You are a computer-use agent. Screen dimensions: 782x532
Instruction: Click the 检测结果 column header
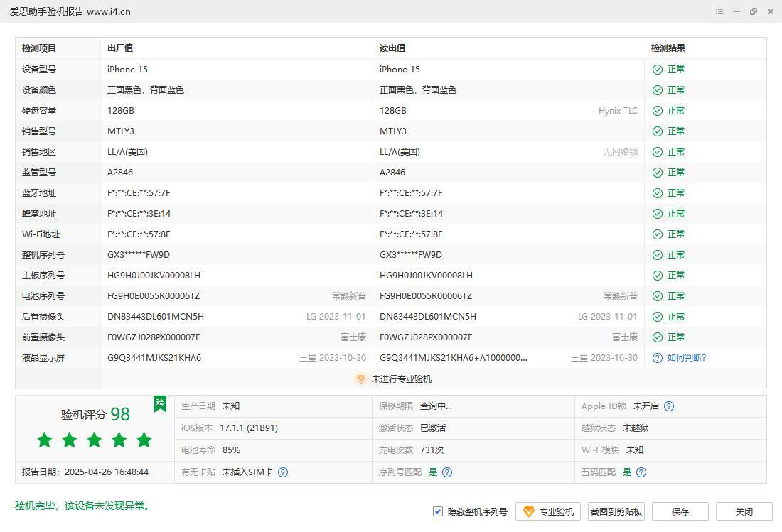coord(668,48)
